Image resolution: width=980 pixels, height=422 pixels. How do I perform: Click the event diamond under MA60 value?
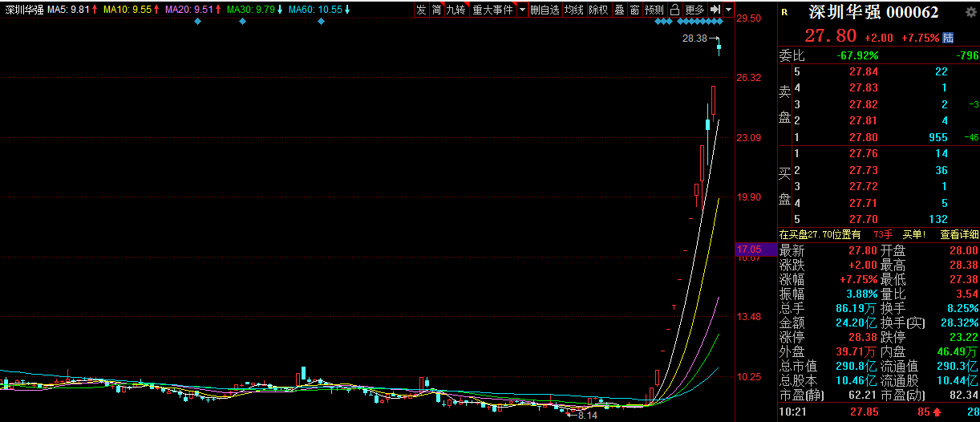(321, 21)
